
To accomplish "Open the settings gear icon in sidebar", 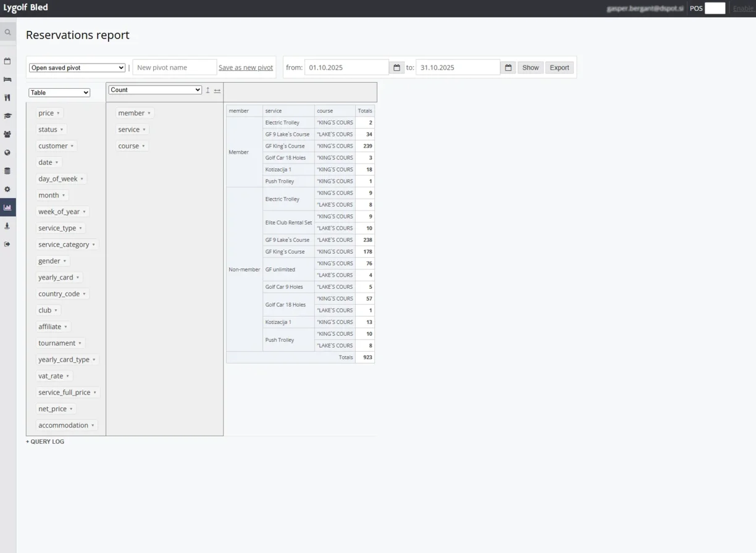I will tap(7, 189).
